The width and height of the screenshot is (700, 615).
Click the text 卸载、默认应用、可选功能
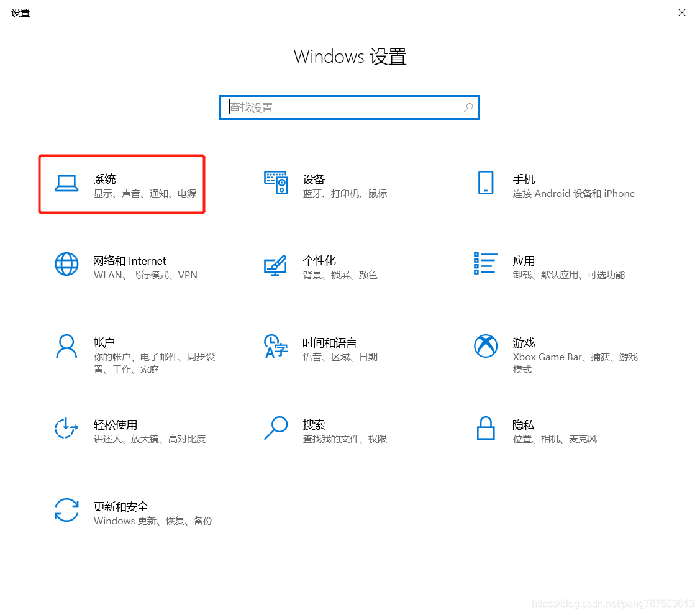tap(569, 275)
